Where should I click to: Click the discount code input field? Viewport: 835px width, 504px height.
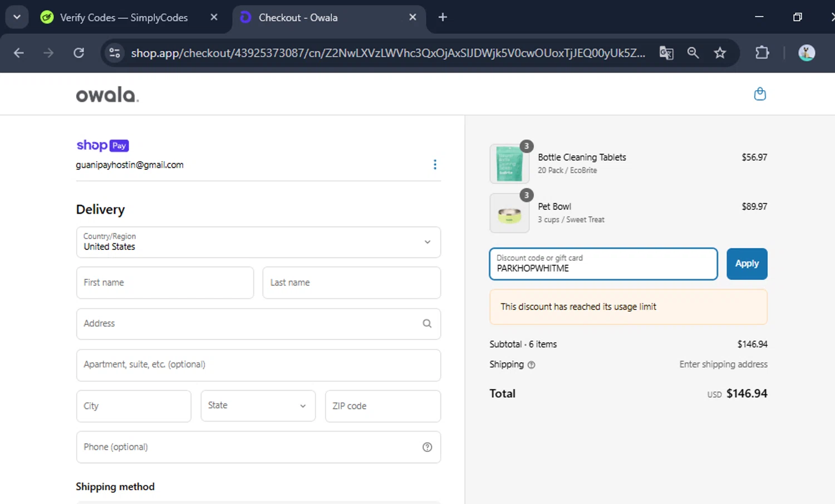603,264
